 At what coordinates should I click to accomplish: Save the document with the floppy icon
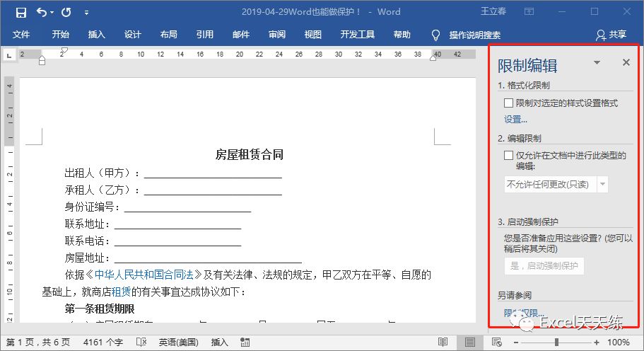pyautogui.click(x=21, y=12)
